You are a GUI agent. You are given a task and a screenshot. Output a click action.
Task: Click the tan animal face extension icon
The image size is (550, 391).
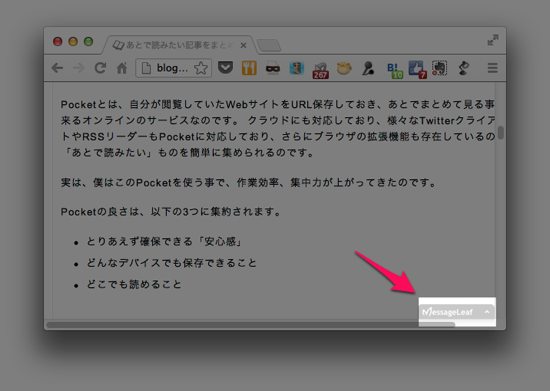click(344, 68)
